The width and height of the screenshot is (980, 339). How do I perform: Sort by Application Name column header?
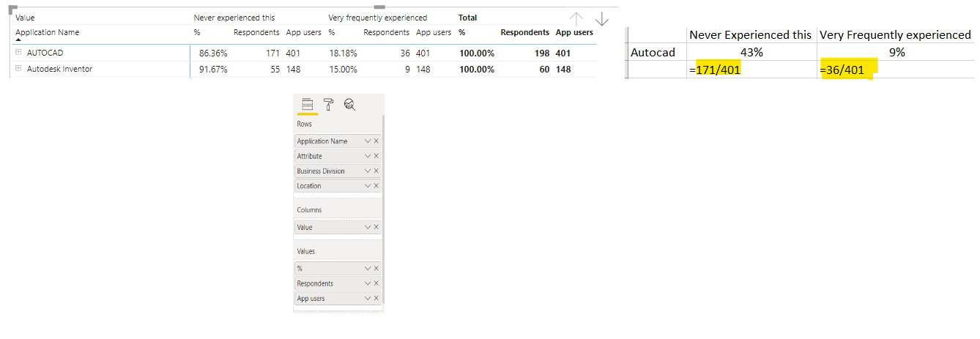[x=48, y=32]
